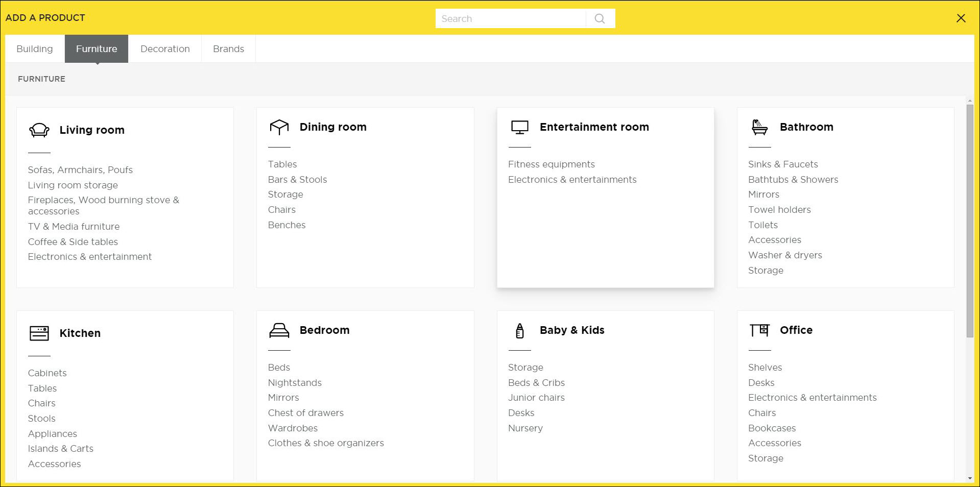Open Chest of drawers
Image resolution: width=980 pixels, height=487 pixels.
306,413
